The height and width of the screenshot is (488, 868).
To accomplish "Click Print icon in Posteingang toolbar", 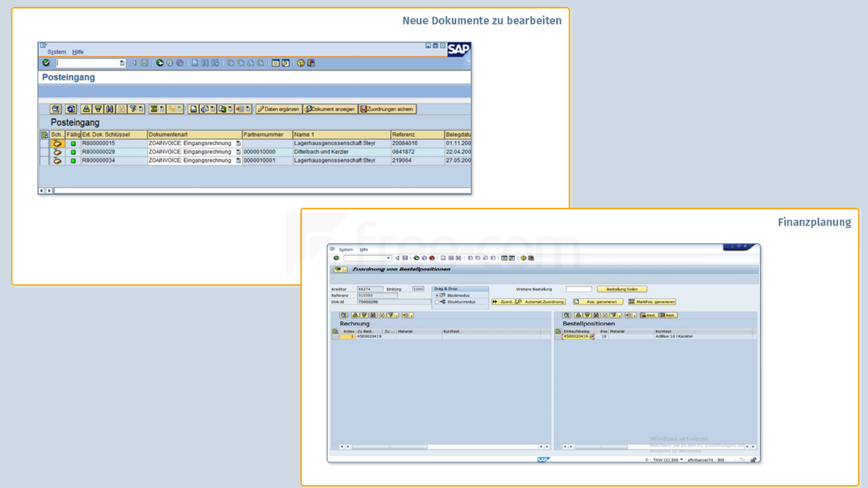I will pos(195,63).
